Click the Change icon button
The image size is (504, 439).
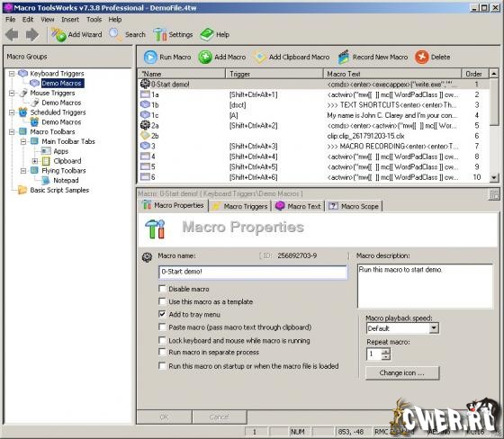click(x=402, y=372)
